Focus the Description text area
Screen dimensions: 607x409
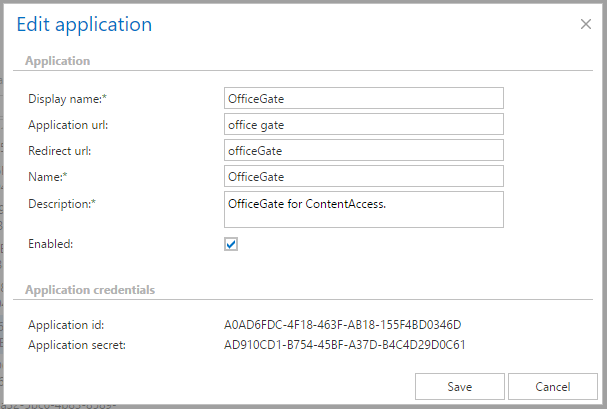point(363,210)
